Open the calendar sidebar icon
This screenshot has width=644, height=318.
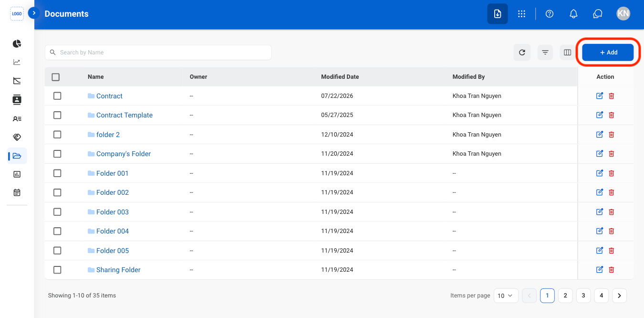(x=17, y=192)
